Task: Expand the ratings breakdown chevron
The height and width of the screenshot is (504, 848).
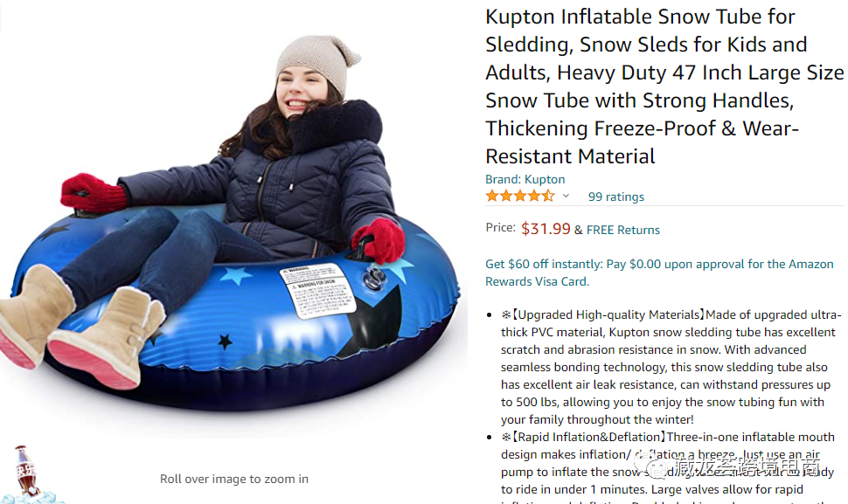Action: [566, 196]
